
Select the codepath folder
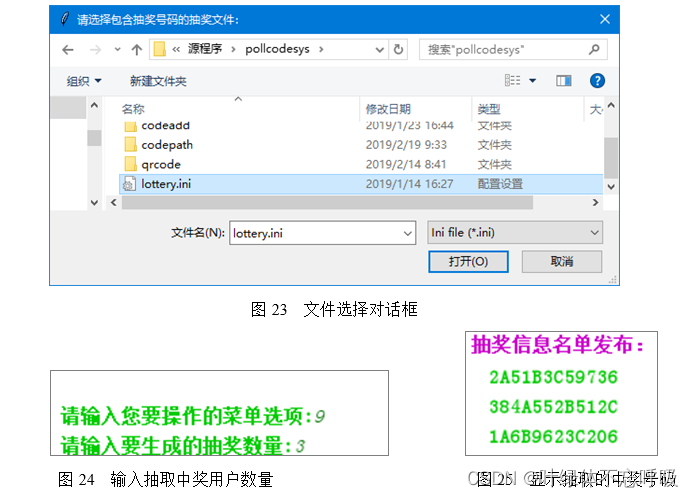167,145
